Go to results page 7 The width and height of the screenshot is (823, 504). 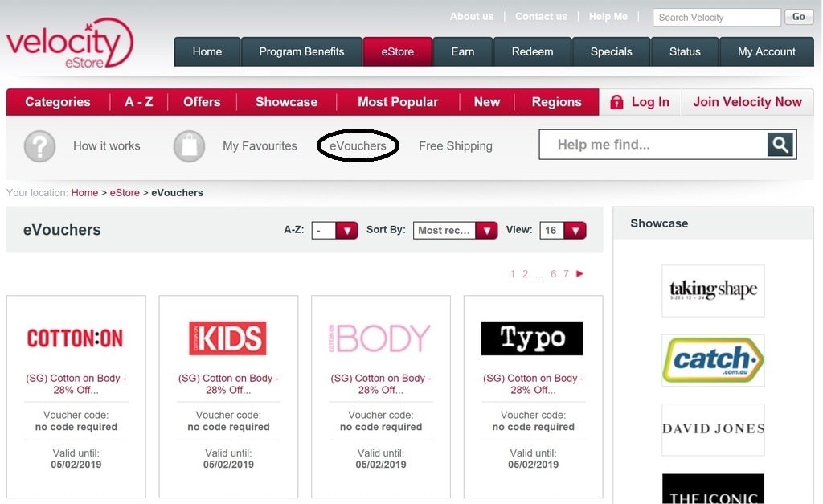click(x=566, y=273)
